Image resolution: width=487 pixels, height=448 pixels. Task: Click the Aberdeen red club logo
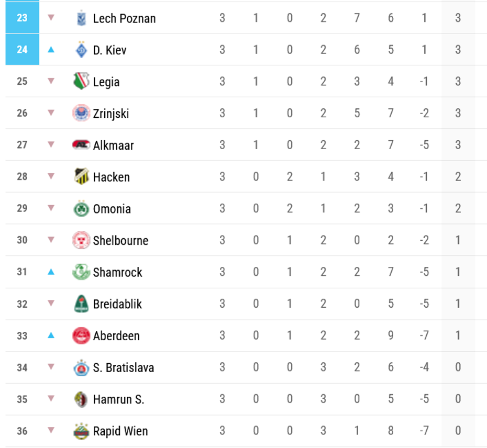[81, 335]
